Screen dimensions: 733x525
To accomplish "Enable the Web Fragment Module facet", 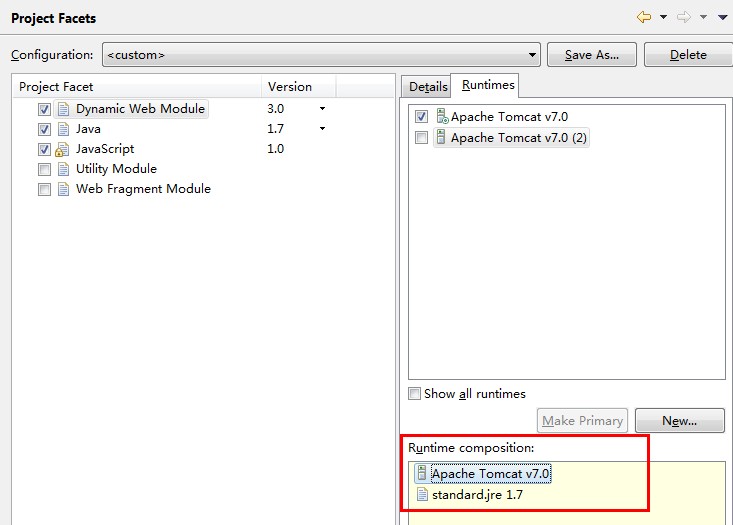I will click(44, 189).
